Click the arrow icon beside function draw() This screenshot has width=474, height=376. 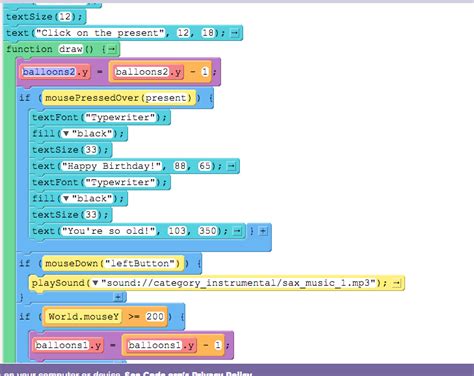[112, 49]
